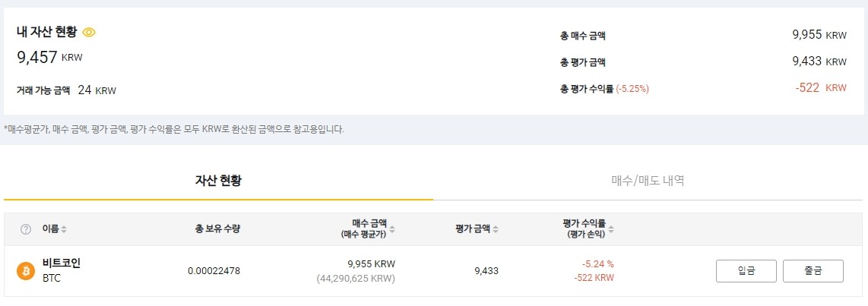Sort by 매수 금액 column arrows
Screen dimensions: 868x306
(x=392, y=229)
